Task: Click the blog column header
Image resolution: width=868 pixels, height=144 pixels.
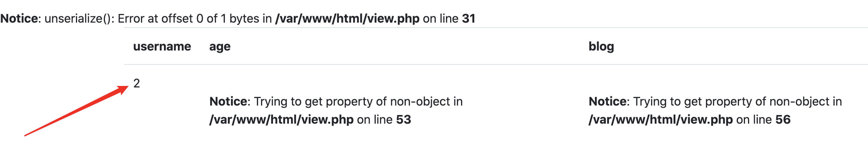Action: pyautogui.click(x=601, y=46)
